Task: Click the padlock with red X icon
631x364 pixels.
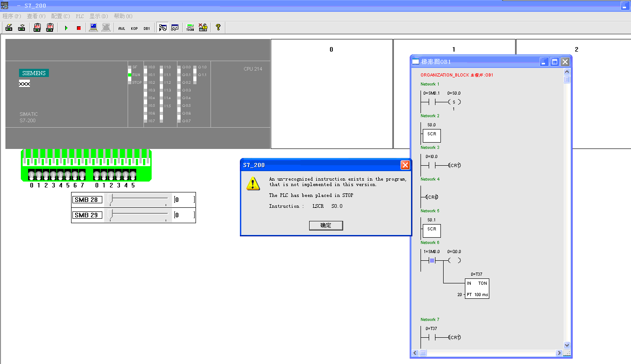Action: click(203, 28)
